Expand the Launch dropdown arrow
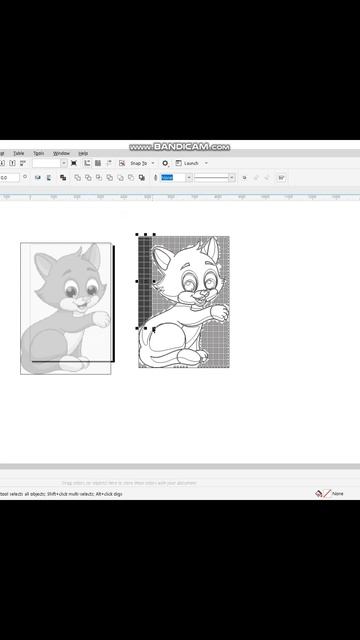360x640 pixels. [x=206, y=163]
